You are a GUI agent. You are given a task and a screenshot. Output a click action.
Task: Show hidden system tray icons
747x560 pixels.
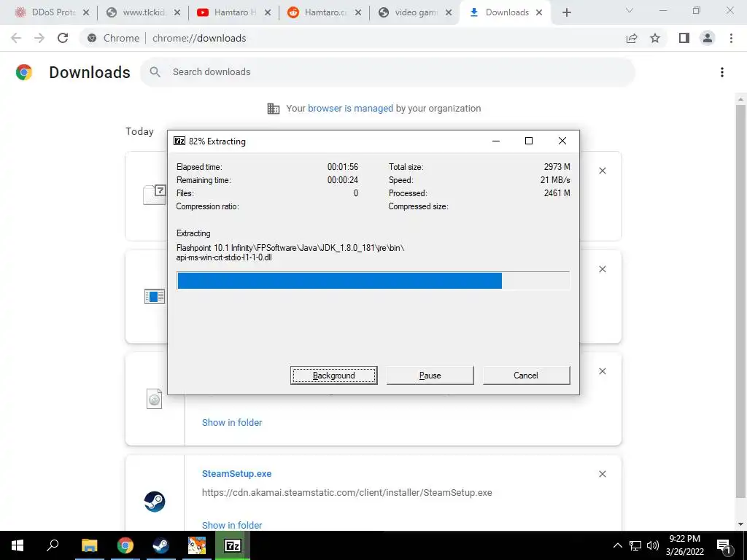617,545
